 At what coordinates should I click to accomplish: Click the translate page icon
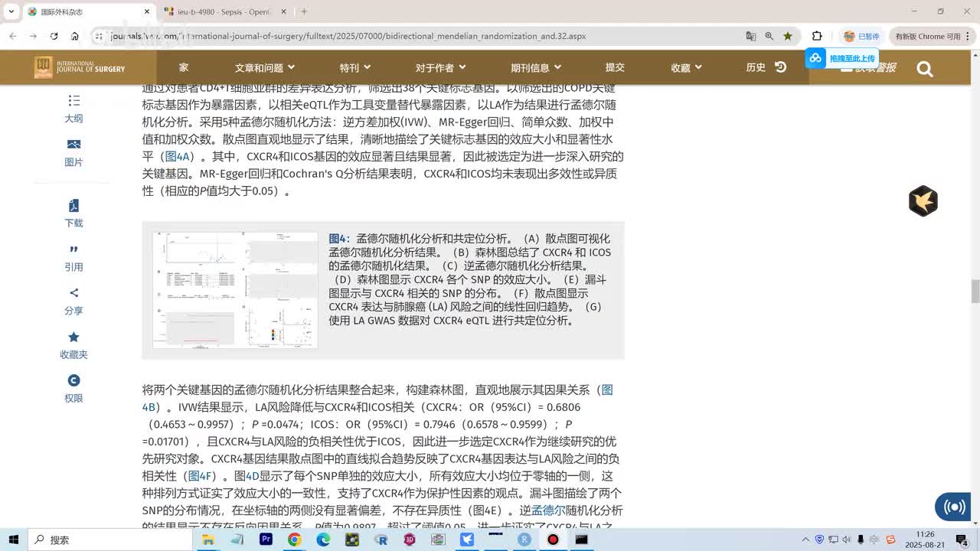tap(751, 36)
